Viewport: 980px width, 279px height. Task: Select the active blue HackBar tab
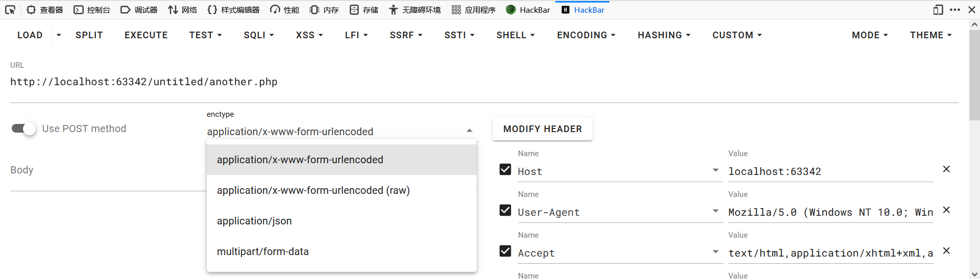coord(583,10)
